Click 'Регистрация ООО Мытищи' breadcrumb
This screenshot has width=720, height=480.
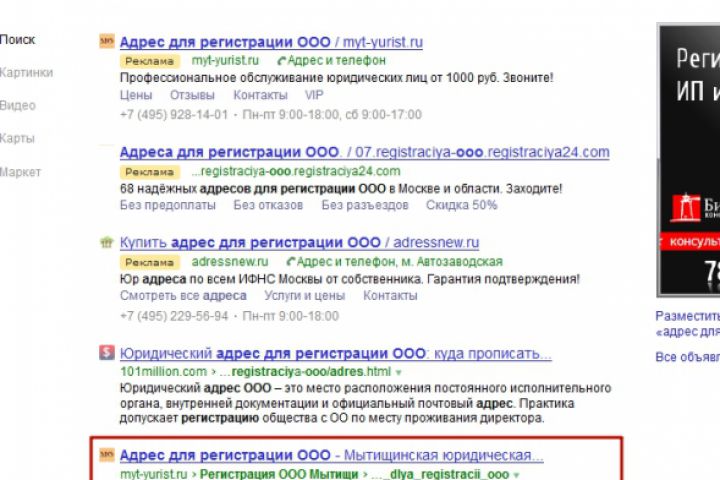point(279,474)
